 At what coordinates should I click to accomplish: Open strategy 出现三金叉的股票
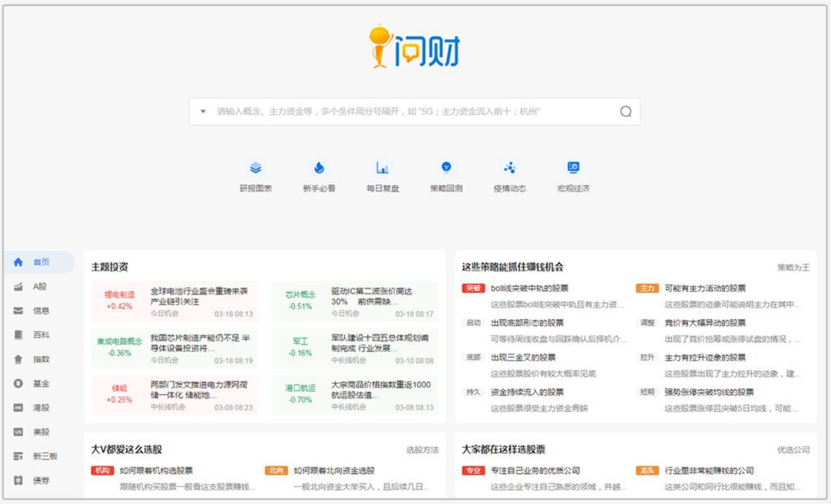pos(523,357)
